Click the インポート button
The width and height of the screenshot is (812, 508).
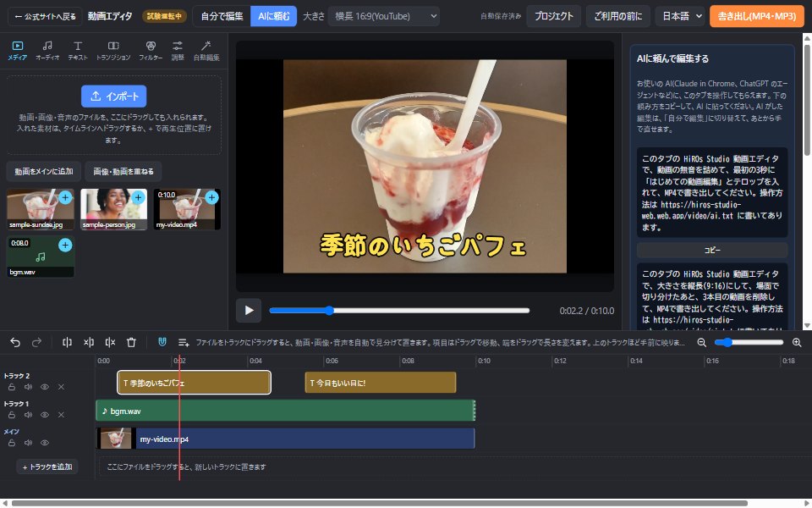point(114,97)
